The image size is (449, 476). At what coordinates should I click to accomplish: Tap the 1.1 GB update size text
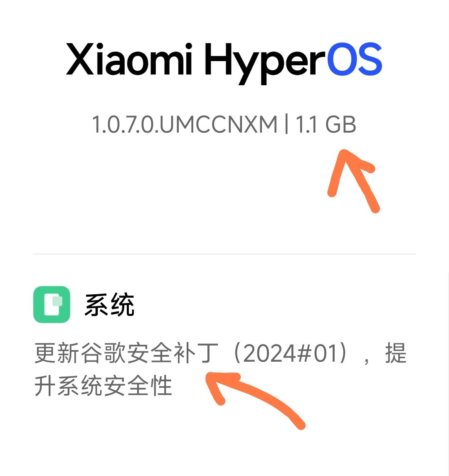pos(326,124)
